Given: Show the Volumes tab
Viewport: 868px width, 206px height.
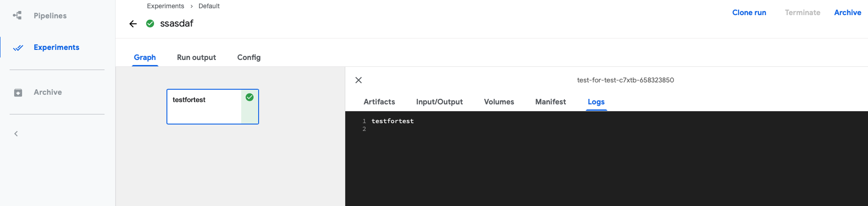Looking at the screenshot, I should click(x=499, y=102).
